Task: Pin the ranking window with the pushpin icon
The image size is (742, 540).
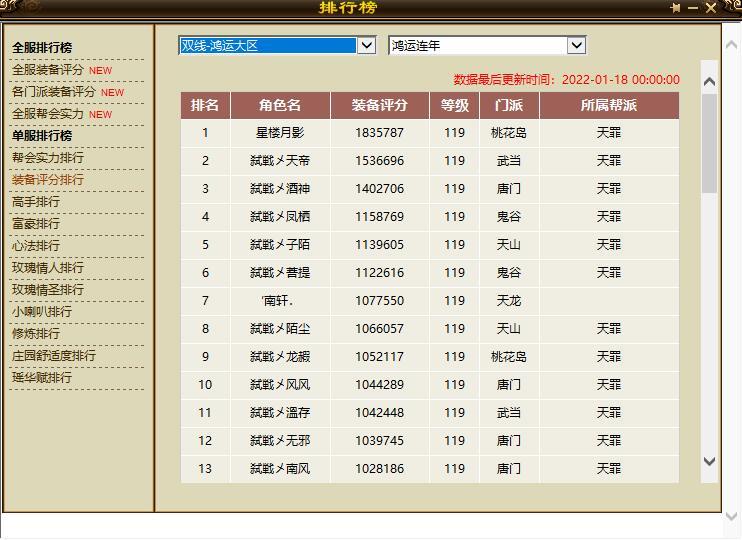Action: (x=676, y=8)
